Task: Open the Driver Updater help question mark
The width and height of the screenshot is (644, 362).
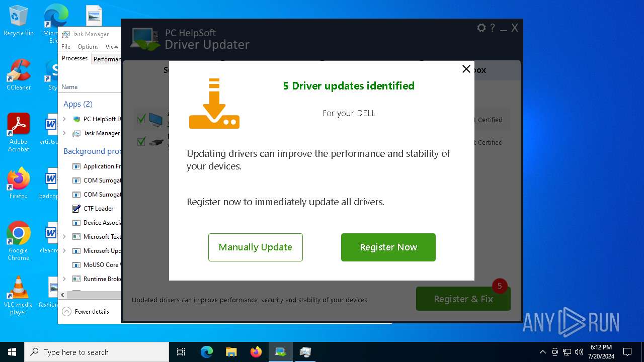Action: (x=493, y=28)
